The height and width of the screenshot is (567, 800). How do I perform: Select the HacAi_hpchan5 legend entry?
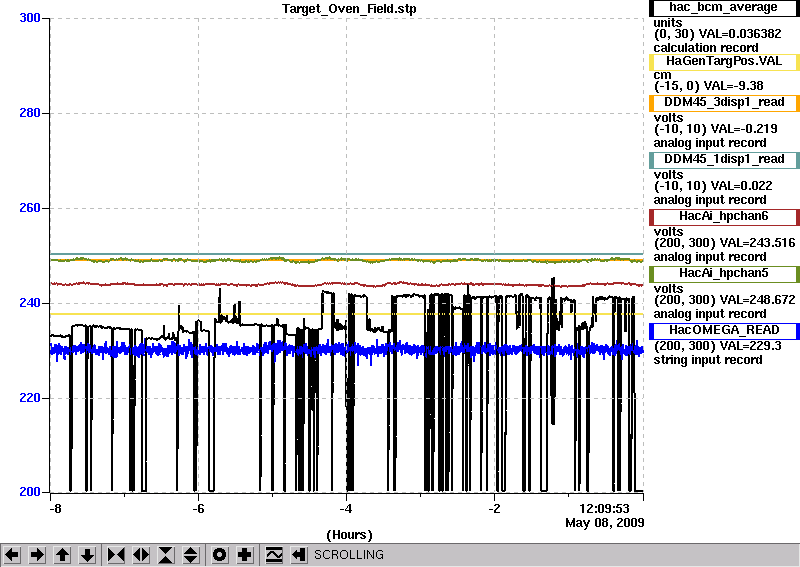point(724,274)
